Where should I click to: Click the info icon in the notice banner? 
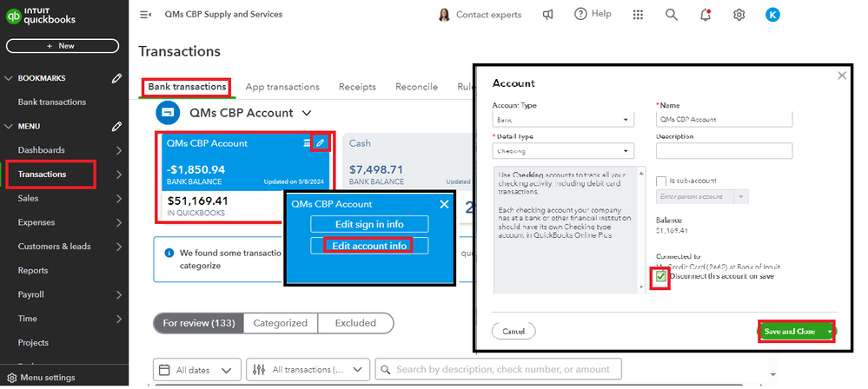coord(169,253)
